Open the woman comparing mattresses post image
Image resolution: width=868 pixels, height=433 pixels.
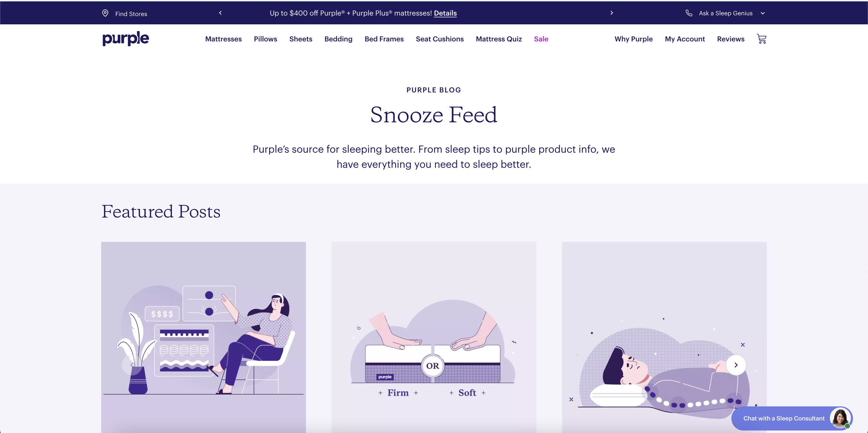[x=203, y=337]
